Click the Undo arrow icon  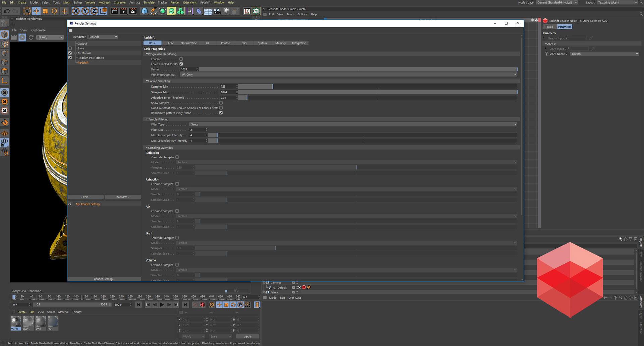tap(7, 11)
